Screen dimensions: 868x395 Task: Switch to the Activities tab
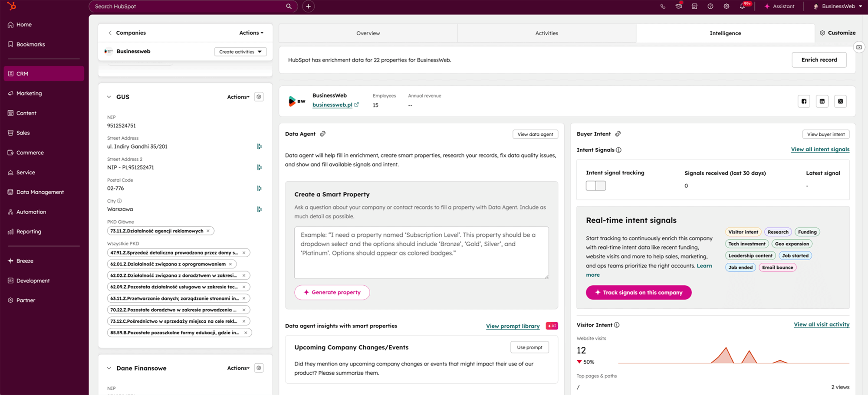click(546, 33)
